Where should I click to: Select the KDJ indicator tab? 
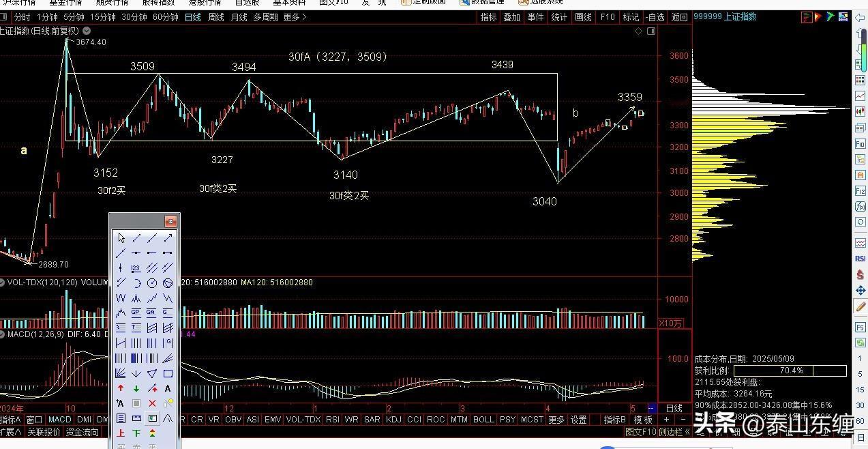(393, 420)
